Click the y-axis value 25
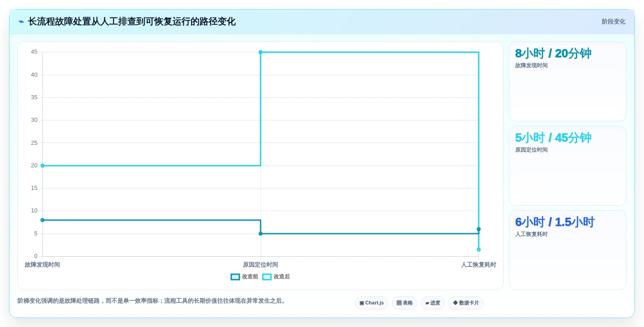Screen dimensions: 644x327 point(34,143)
